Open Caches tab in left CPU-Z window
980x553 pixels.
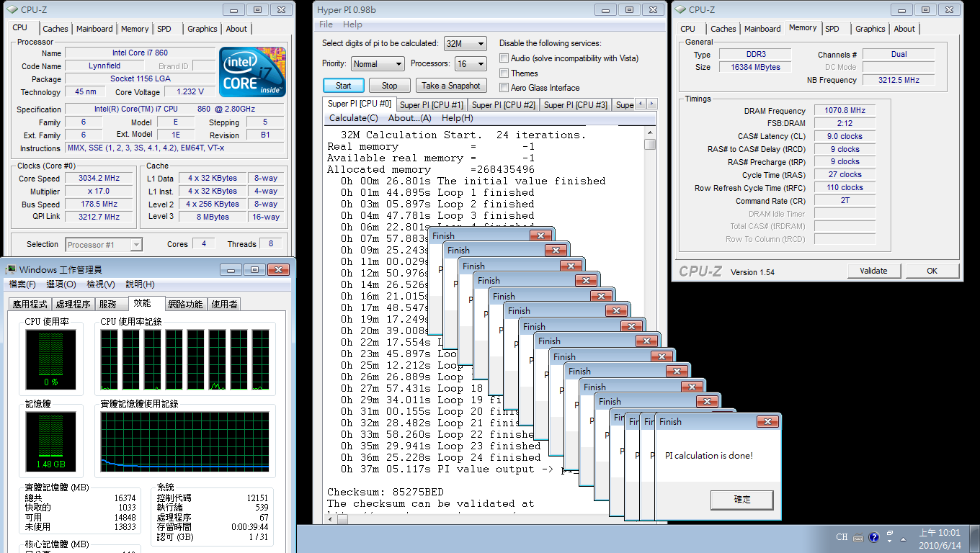(x=55, y=29)
